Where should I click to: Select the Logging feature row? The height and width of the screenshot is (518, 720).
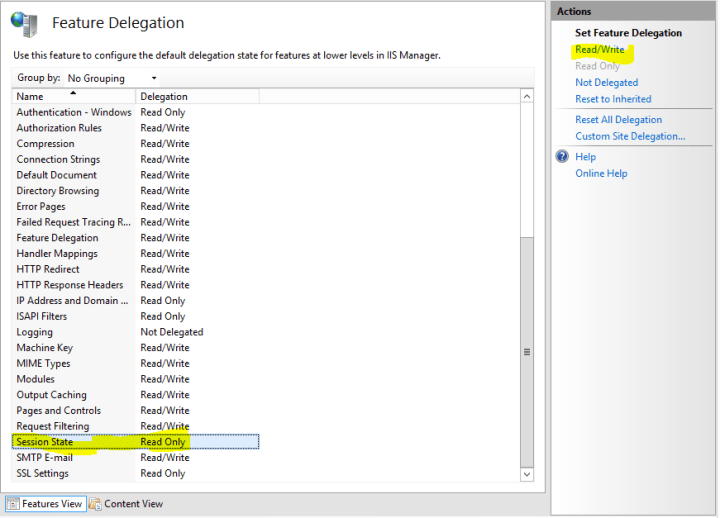coord(135,332)
